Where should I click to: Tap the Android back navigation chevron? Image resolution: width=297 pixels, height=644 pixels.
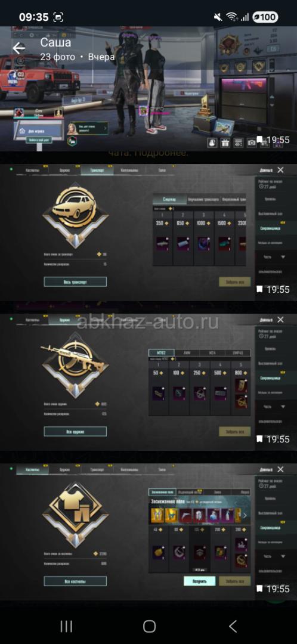tap(233, 626)
